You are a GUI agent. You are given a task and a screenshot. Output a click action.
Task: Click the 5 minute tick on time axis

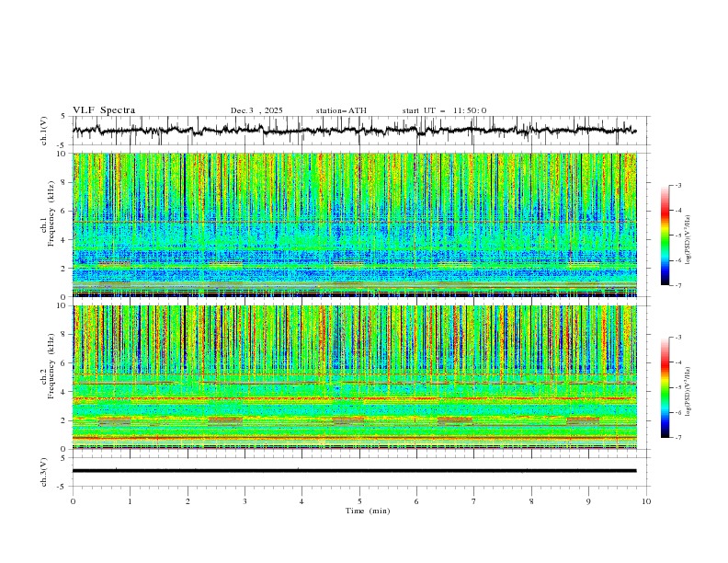pos(359,501)
